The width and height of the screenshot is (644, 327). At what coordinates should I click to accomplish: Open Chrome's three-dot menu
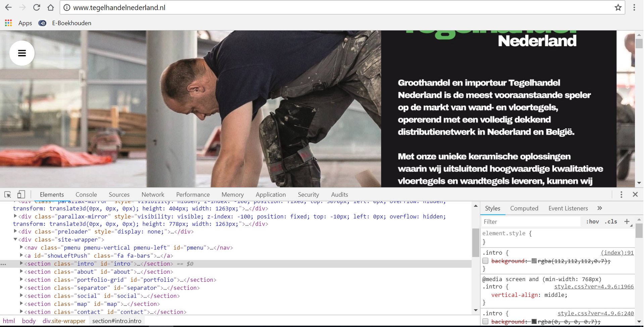tap(634, 7)
